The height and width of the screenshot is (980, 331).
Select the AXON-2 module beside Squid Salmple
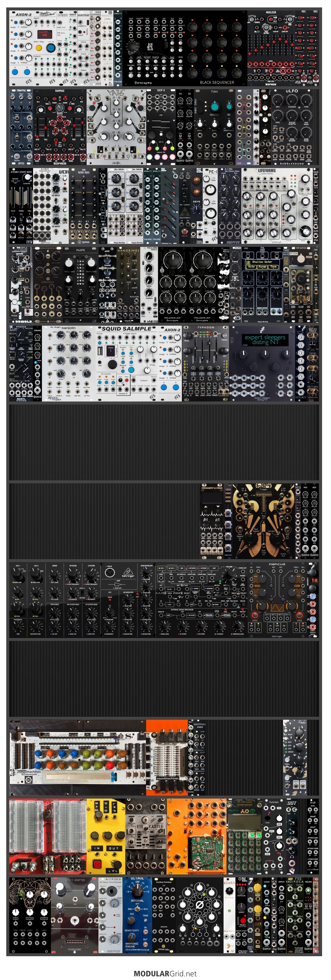pyautogui.click(x=170, y=363)
